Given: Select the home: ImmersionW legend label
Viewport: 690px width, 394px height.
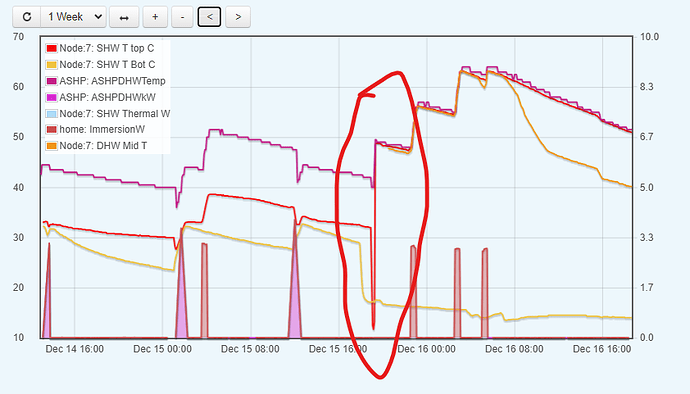Looking at the screenshot, I should click(102, 129).
